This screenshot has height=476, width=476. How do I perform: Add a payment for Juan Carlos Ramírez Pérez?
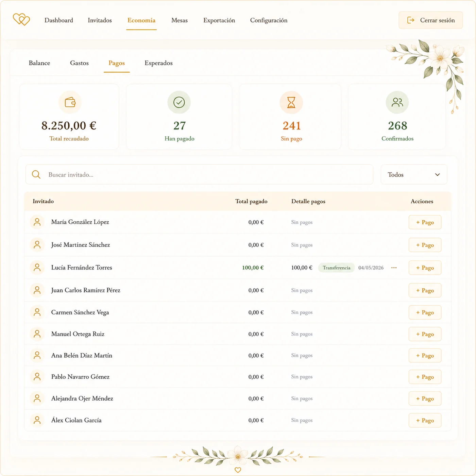click(x=425, y=290)
